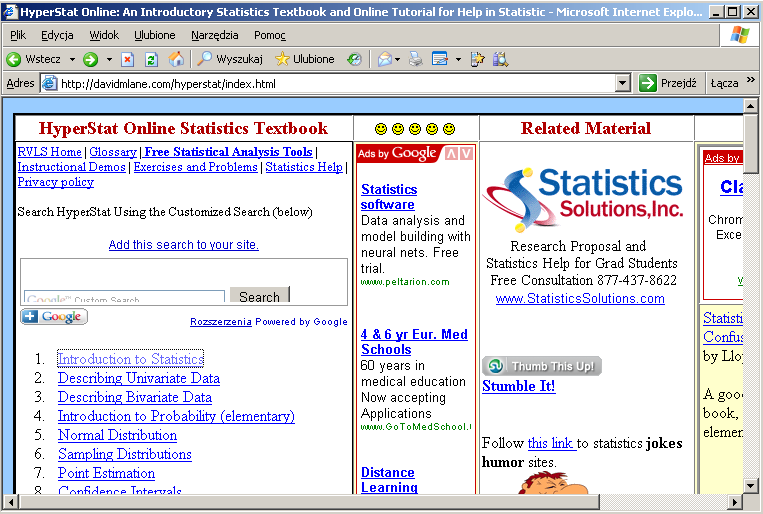The height and width of the screenshot is (514, 763).
Task: Click the Wstecz back arrow icon
Action: (14, 59)
